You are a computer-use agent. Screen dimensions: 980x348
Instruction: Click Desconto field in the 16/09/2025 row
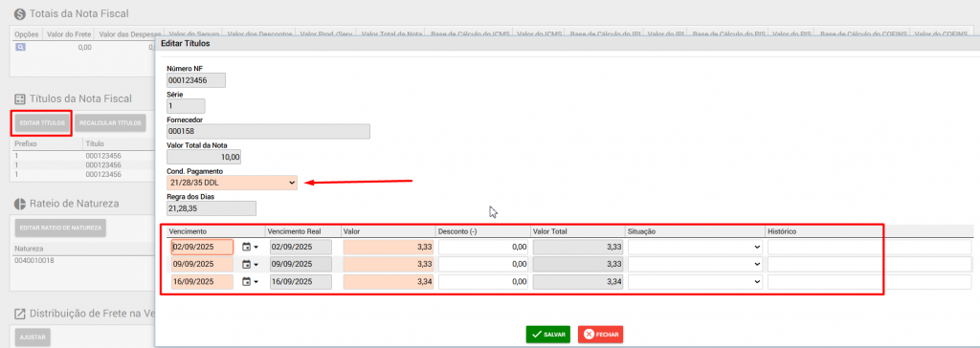pos(483,282)
